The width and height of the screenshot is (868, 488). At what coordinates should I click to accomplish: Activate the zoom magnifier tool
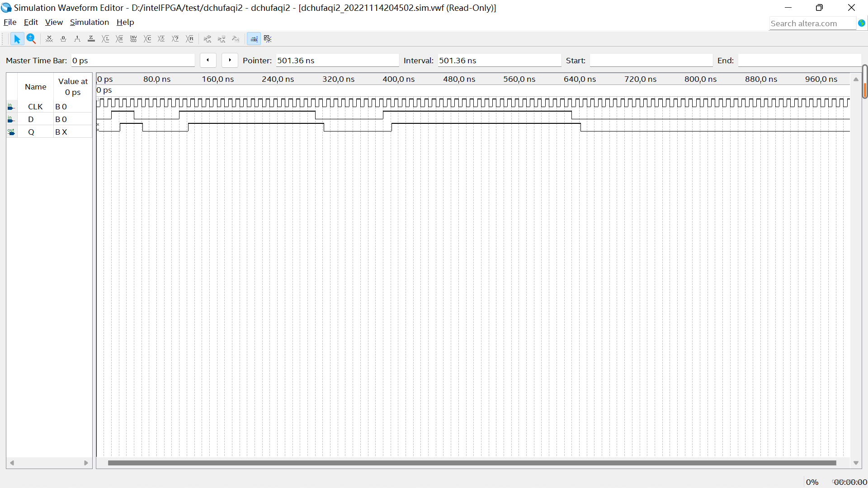pos(31,39)
